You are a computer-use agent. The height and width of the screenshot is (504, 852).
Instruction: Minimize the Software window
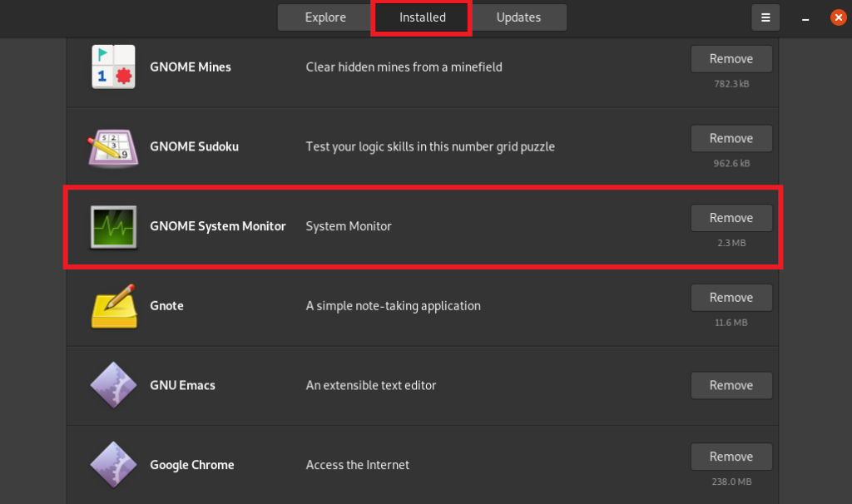click(x=805, y=18)
